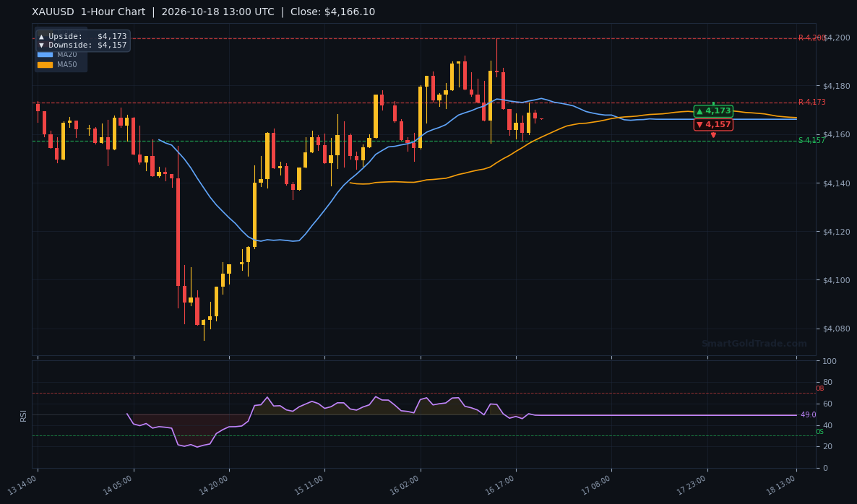This screenshot has width=857, height=504.
Task: Click the RSI axis label 40
Action: pyautogui.click(x=827, y=425)
